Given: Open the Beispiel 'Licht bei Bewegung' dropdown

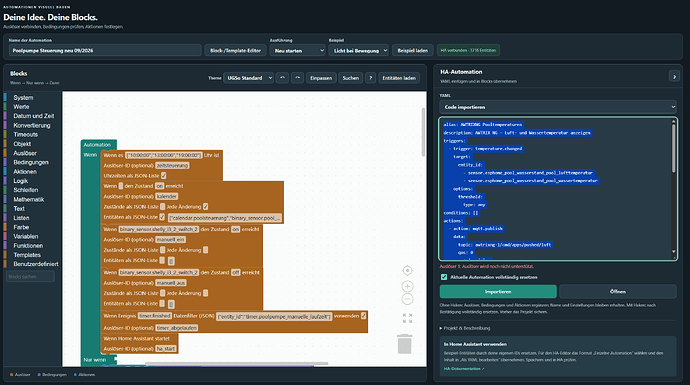Looking at the screenshot, I should point(359,51).
